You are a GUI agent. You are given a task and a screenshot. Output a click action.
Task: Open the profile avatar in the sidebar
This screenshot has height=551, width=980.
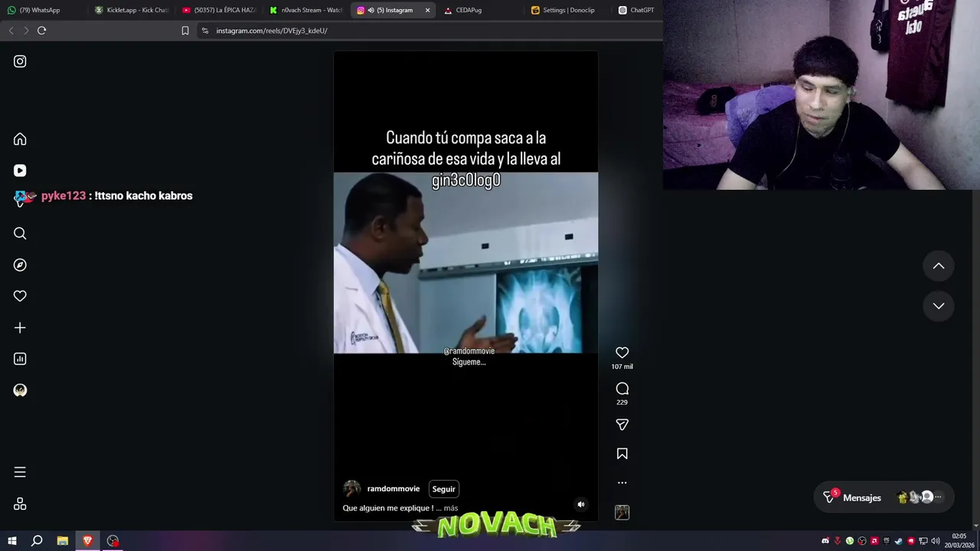(20, 390)
